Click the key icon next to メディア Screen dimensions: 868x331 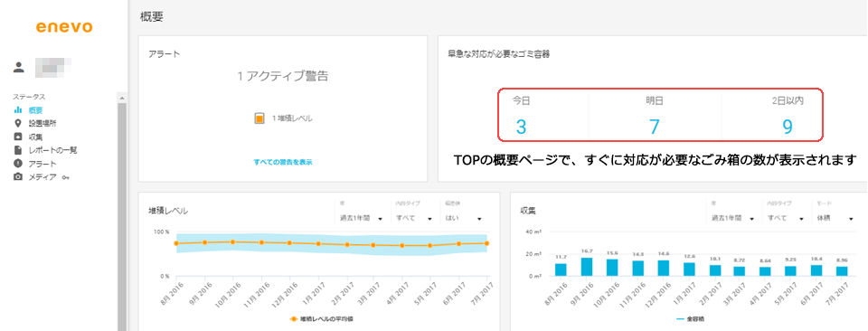click(x=66, y=177)
